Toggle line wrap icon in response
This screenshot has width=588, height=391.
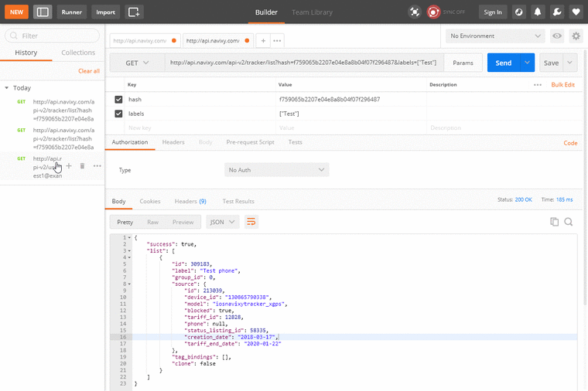[251, 222]
